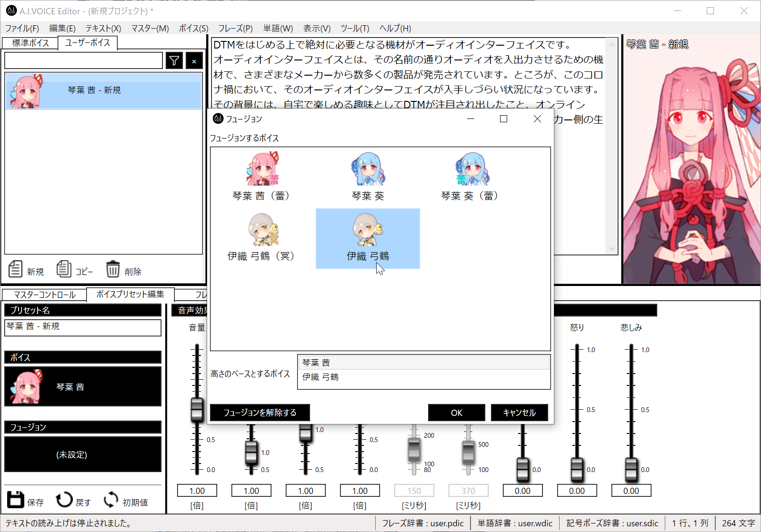761x532 pixels.
Task: Open the 編集(E) menu
Action: (62, 29)
